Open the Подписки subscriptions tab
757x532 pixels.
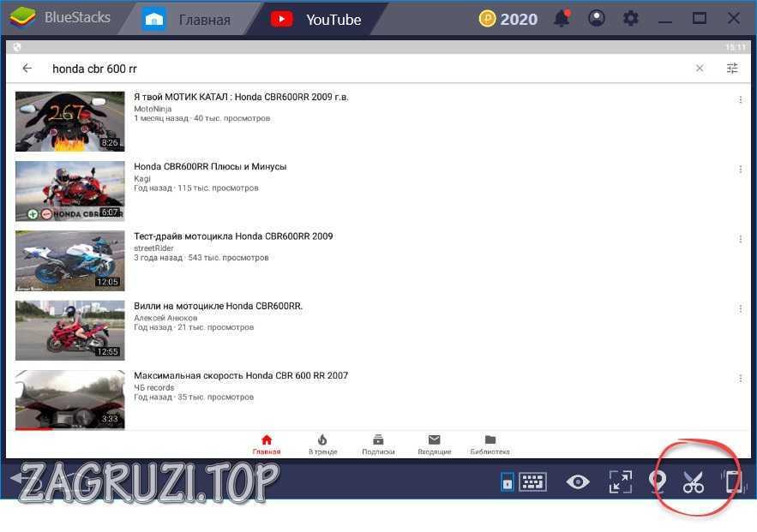(x=379, y=445)
